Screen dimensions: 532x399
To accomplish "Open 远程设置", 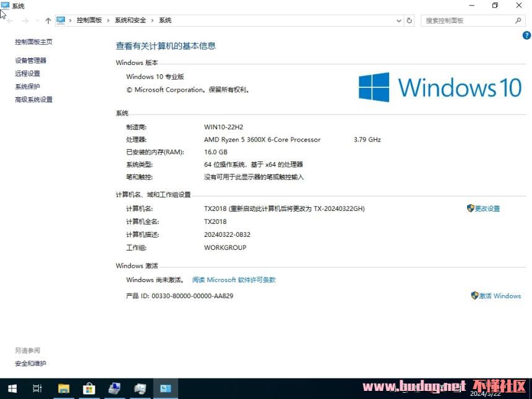I will pos(27,73).
